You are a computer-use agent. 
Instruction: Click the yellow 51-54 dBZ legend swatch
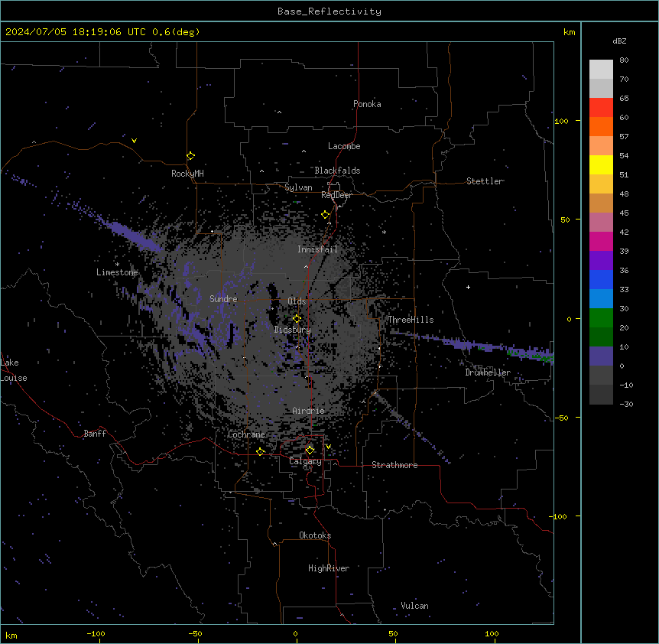[601, 164]
